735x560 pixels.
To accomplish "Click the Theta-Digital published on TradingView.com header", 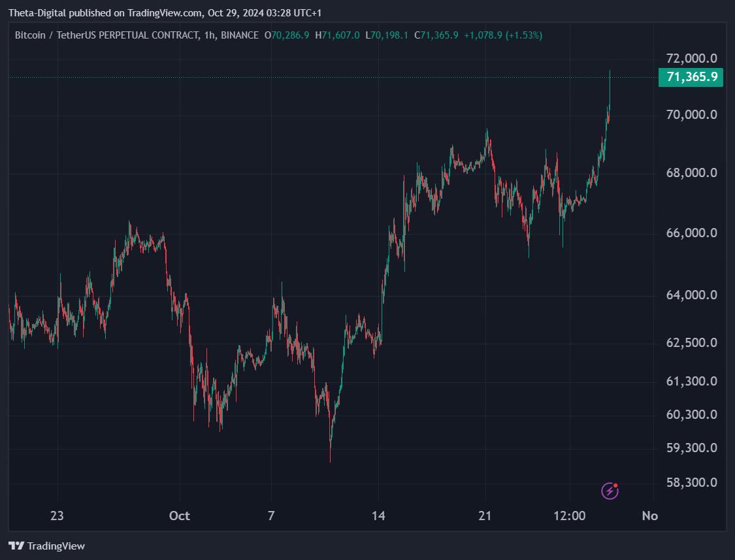I will (105, 13).
